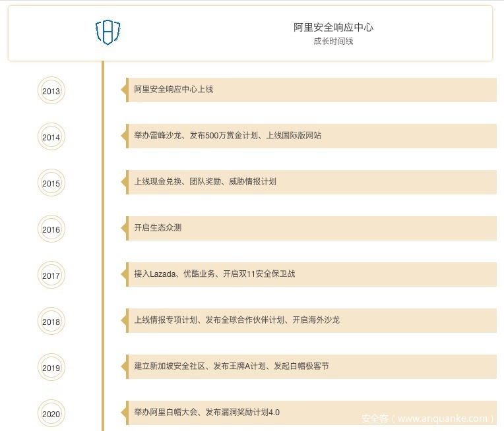Click the 阿里安全响应中心 title text
Screen dimensions: 504x431
[x=333, y=27]
